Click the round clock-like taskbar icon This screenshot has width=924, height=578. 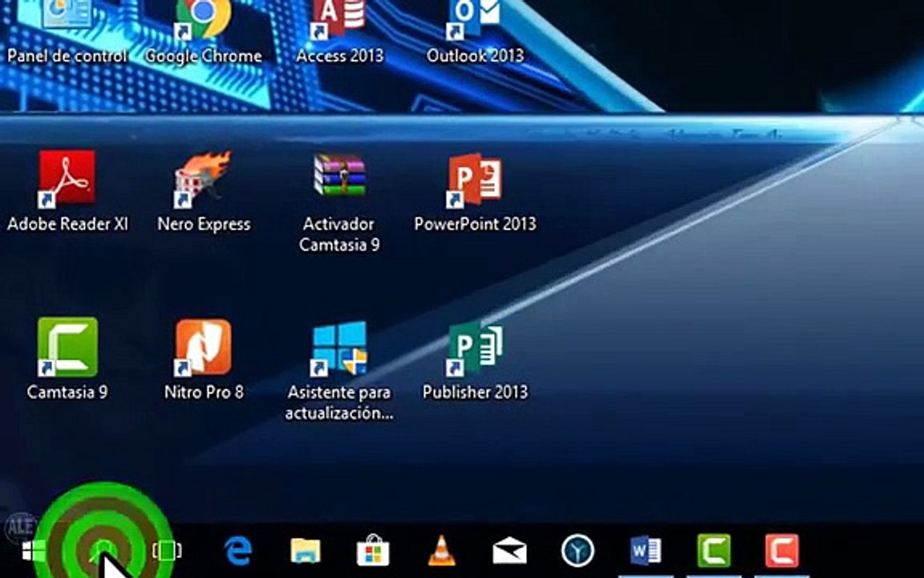(577, 551)
